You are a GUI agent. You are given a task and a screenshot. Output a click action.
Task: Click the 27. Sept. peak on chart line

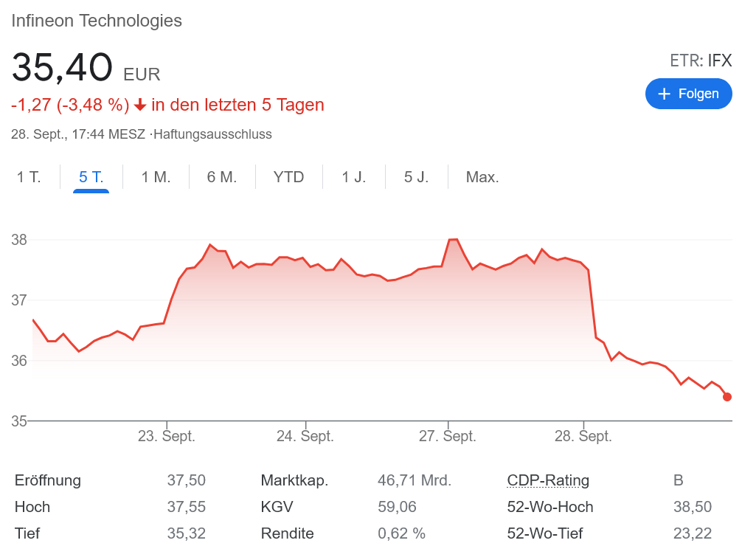453,240
